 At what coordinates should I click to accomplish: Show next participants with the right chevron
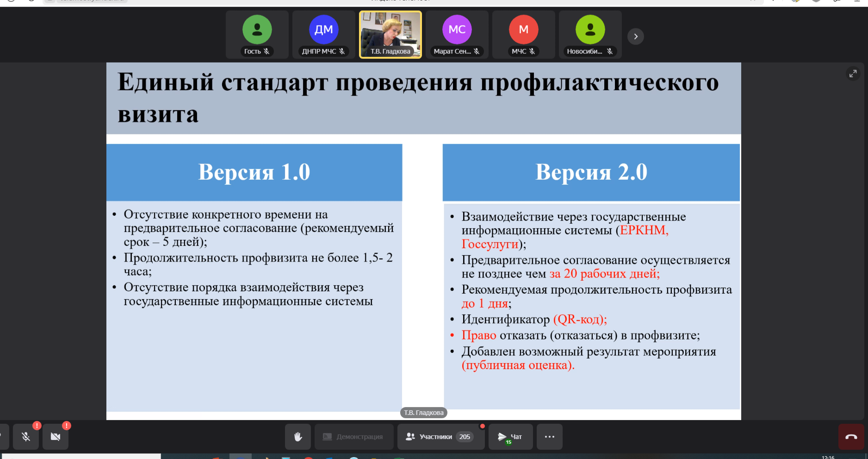point(636,37)
